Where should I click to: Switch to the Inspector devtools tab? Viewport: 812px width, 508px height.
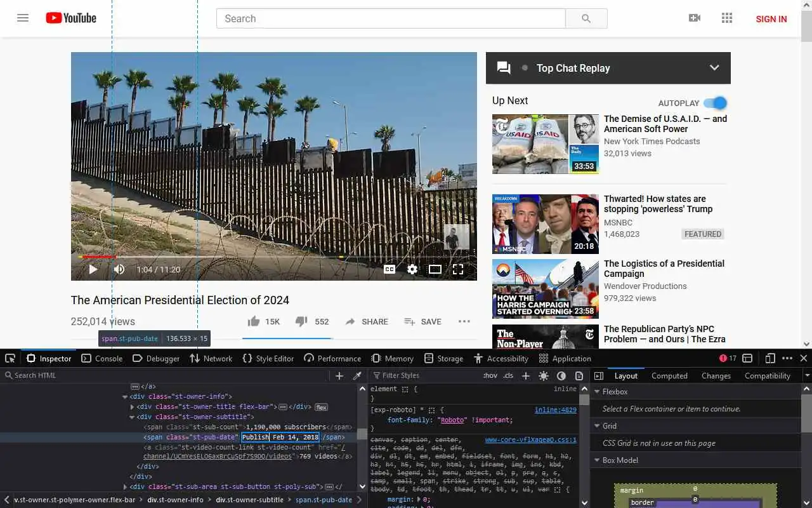pyautogui.click(x=49, y=358)
